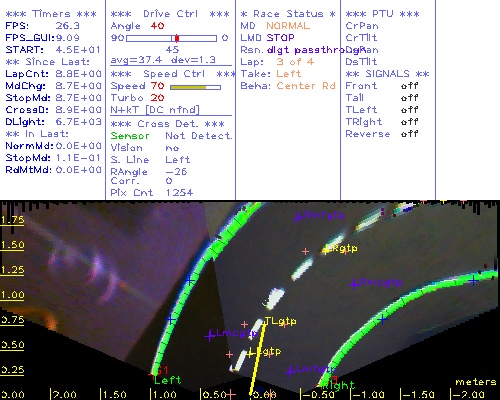
Task: Click the TLeft signal off value
Action: click(x=409, y=110)
